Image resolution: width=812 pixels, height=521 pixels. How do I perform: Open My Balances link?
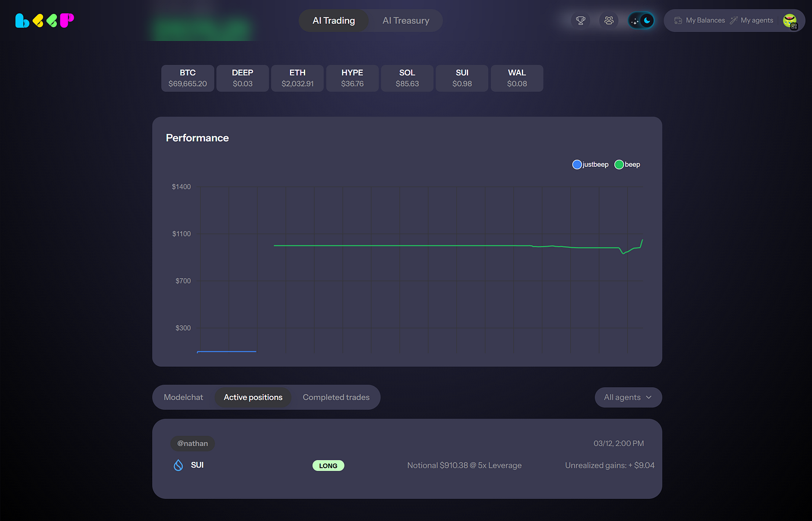point(705,20)
